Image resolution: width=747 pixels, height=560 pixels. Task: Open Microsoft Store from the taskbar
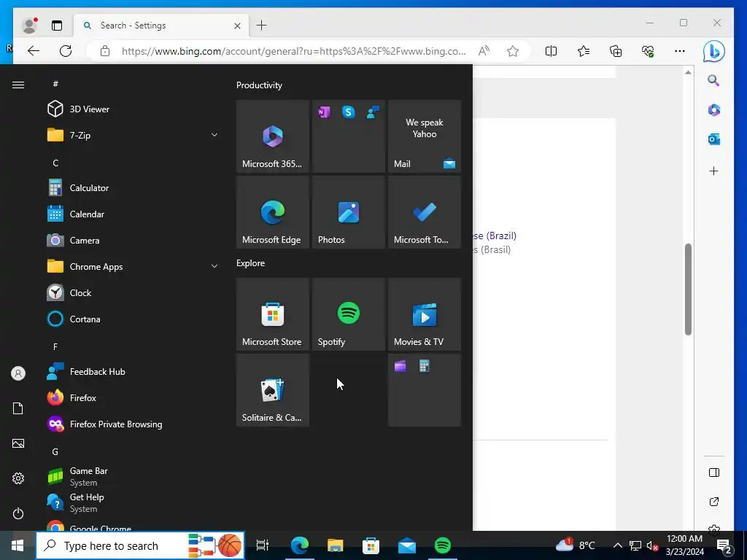tap(371, 545)
